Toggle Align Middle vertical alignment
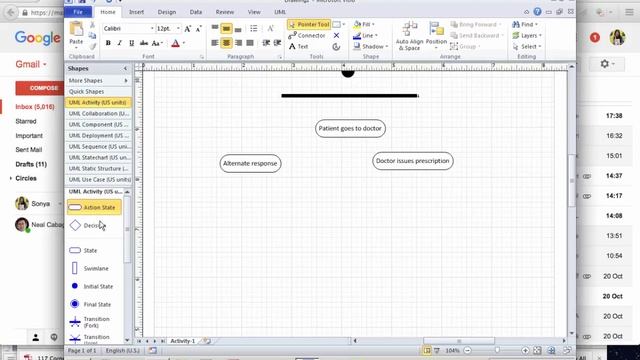Image resolution: width=640 pixels, height=360 pixels. tap(227, 28)
